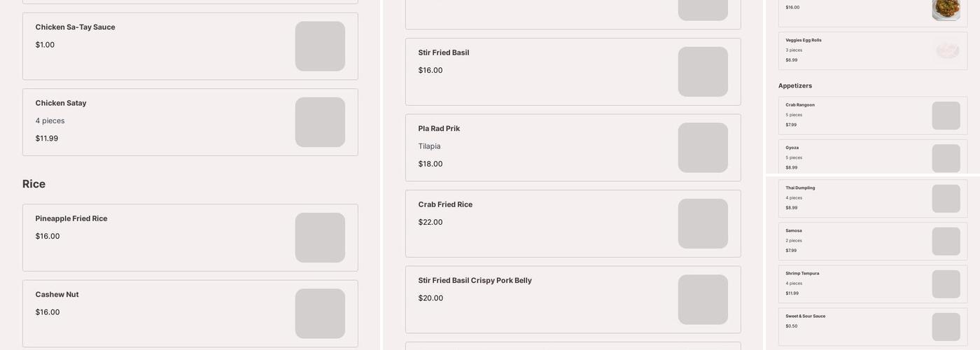Click the Cashew Nut image placeholder

[x=320, y=314]
